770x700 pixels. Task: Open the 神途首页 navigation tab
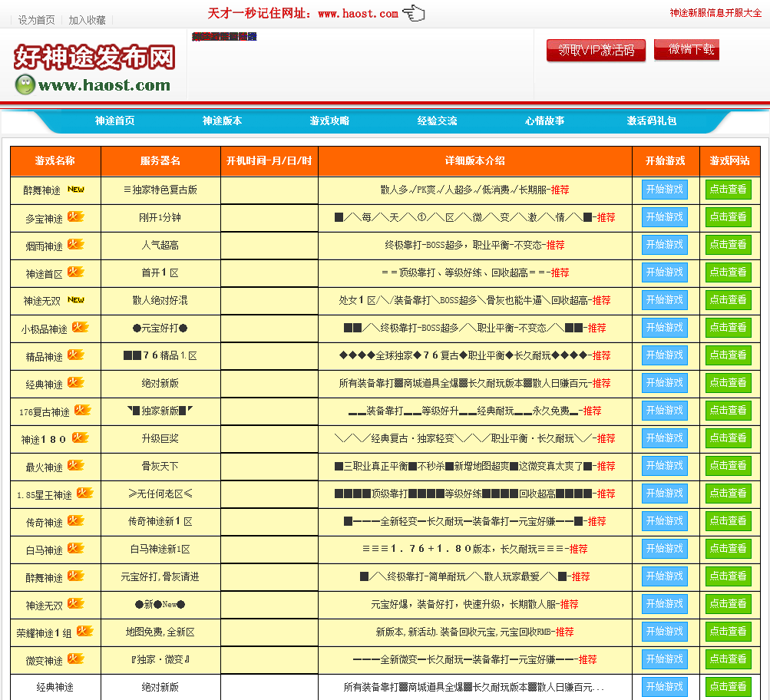[115, 121]
